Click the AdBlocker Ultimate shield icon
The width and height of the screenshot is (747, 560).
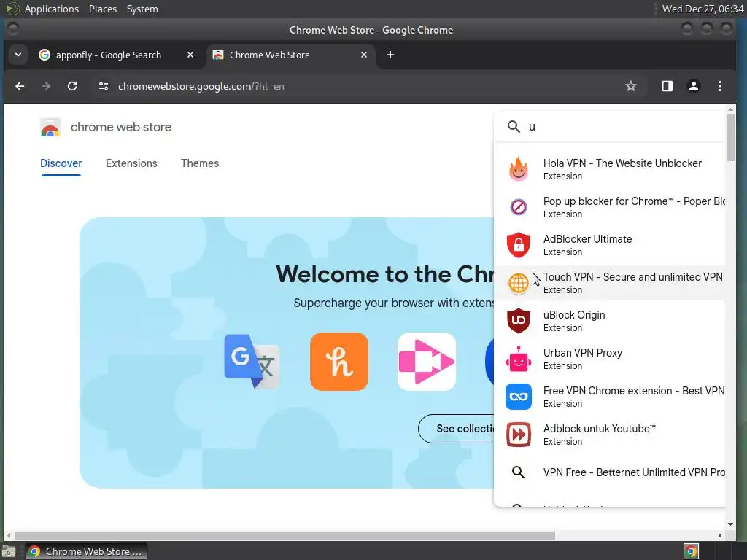coord(519,245)
